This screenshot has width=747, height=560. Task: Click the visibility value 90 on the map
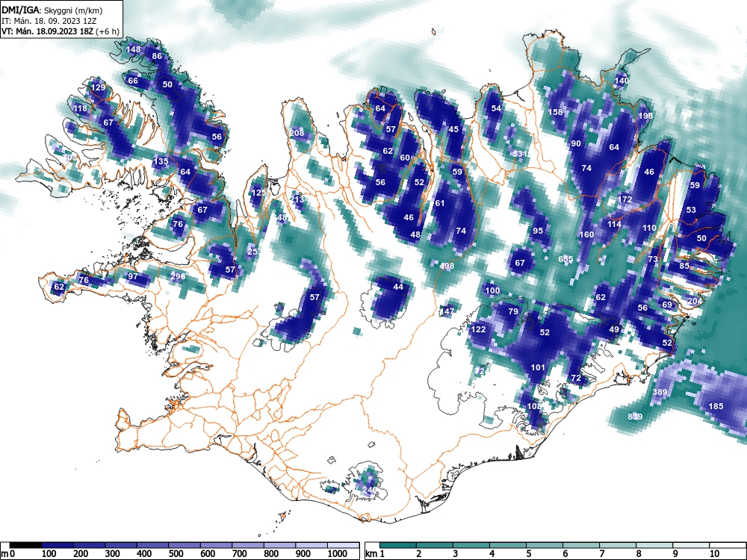[x=576, y=144]
